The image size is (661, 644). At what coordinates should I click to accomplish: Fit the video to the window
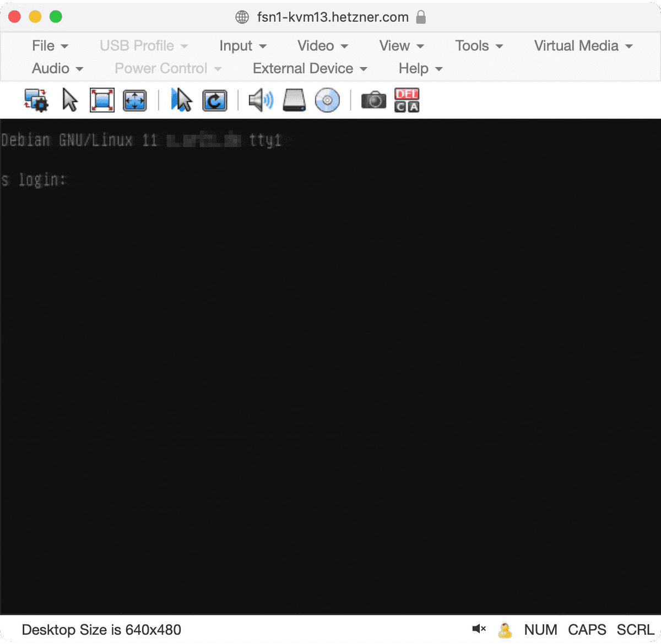[134, 100]
